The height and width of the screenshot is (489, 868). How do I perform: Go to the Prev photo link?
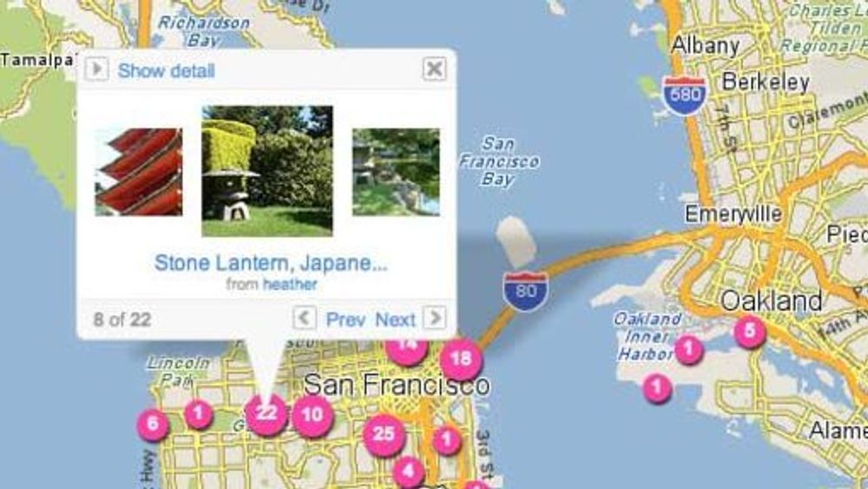tap(345, 320)
